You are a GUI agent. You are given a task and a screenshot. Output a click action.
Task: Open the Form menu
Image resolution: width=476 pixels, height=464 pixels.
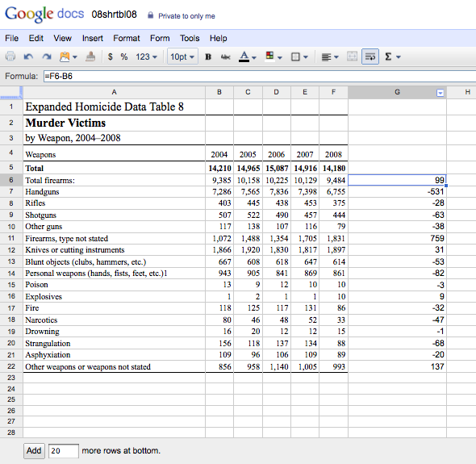point(160,38)
